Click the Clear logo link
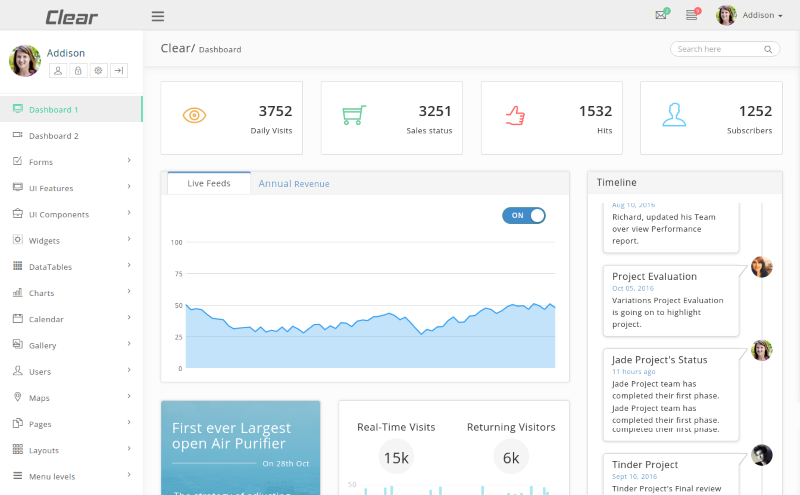 pos(71,17)
